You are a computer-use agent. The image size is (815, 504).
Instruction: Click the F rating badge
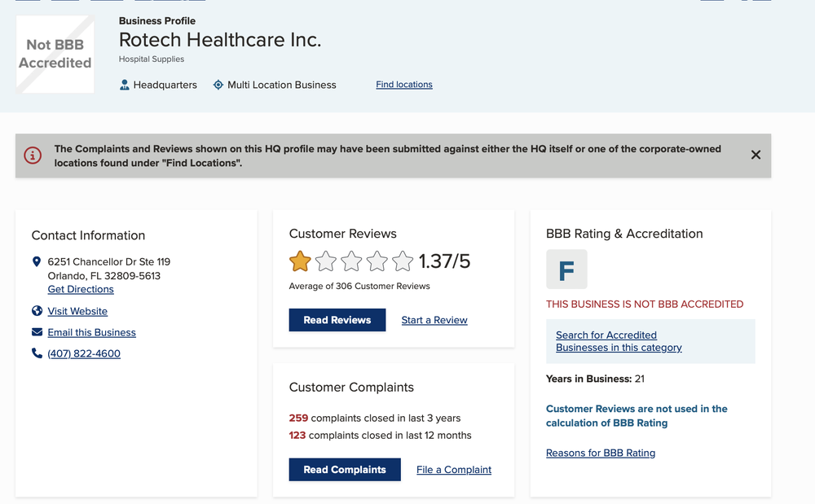pos(566,270)
